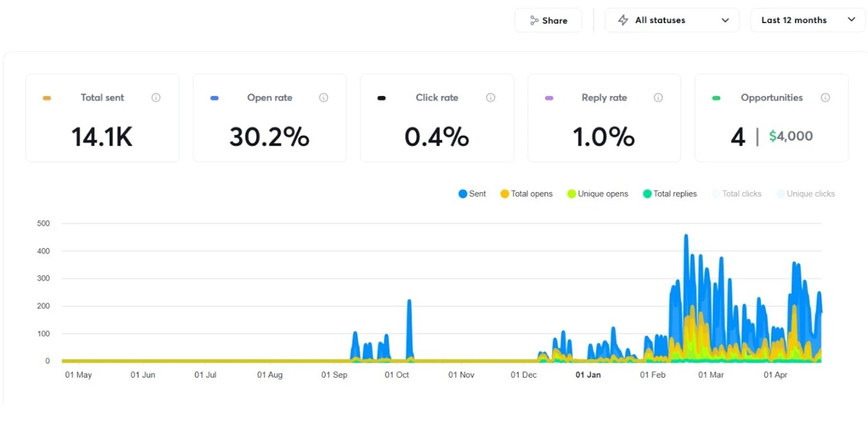Toggle the Sent series in chart legend
The height and width of the screenshot is (433, 868).
(x=472, y=194)
